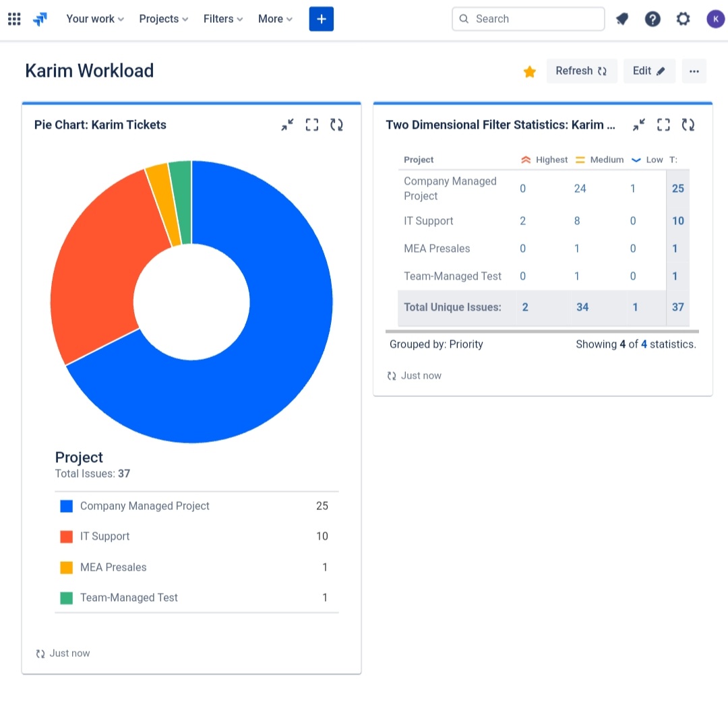
Task: Click the Jira logo to go home
Action: coord(40,18)
